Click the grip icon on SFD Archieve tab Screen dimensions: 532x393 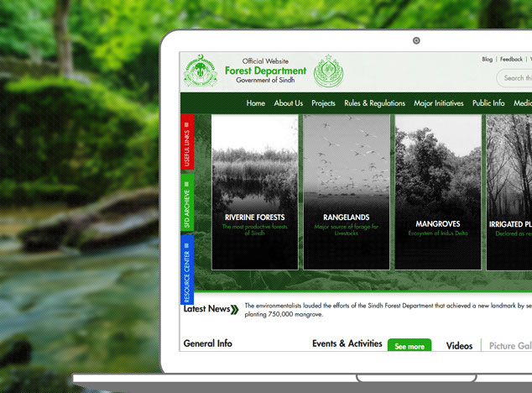tap(186, 184)
